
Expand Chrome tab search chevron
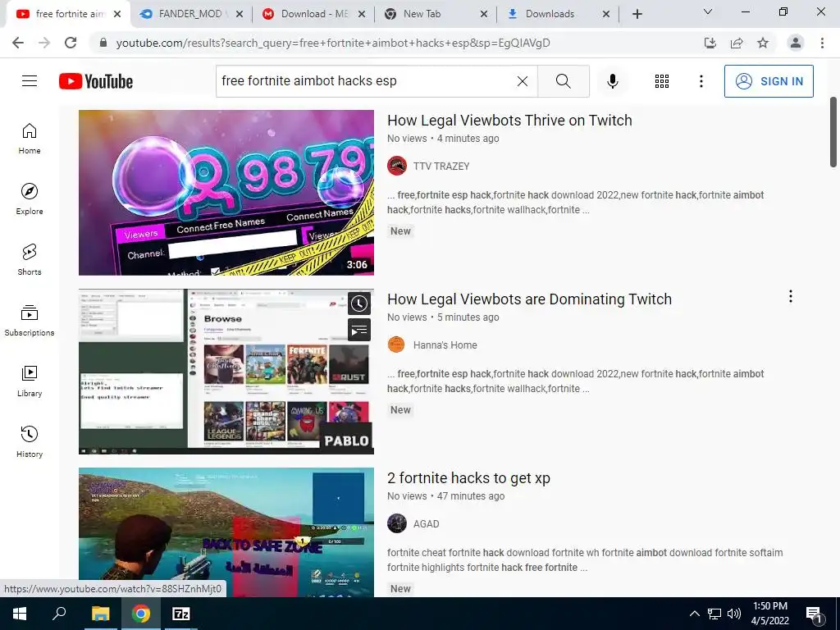click(708, 11)
